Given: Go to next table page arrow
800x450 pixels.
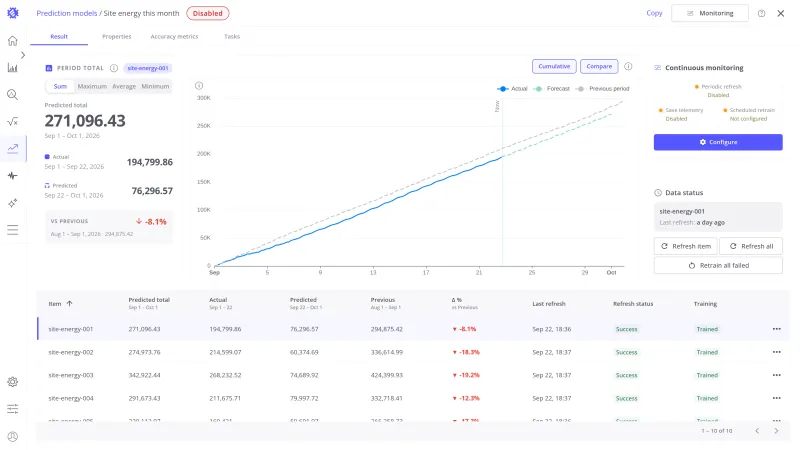Looking at the screenshot, I should [776, 431].
